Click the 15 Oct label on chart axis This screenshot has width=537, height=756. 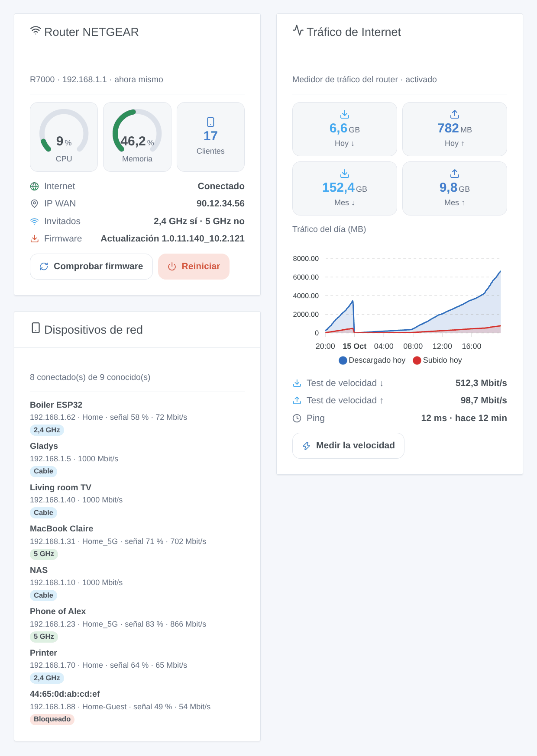pos(354,347)
